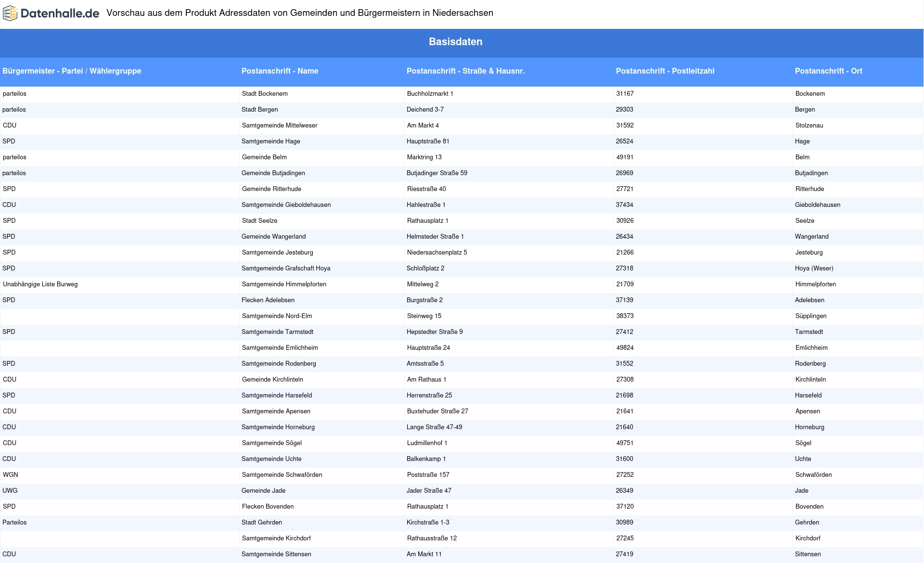Click the town Hoya (Weser)
The image size is (924, 563).
pyautogui.click(x=814, y=269)
